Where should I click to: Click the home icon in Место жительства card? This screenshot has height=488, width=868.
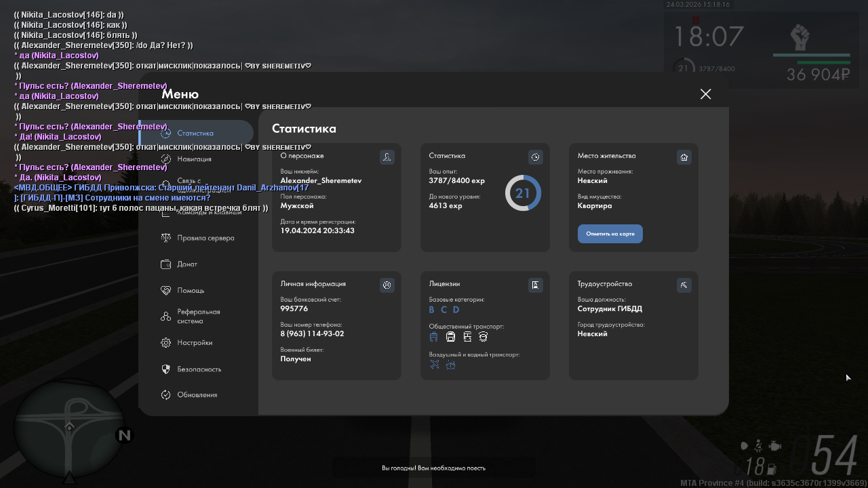(684, 157)
